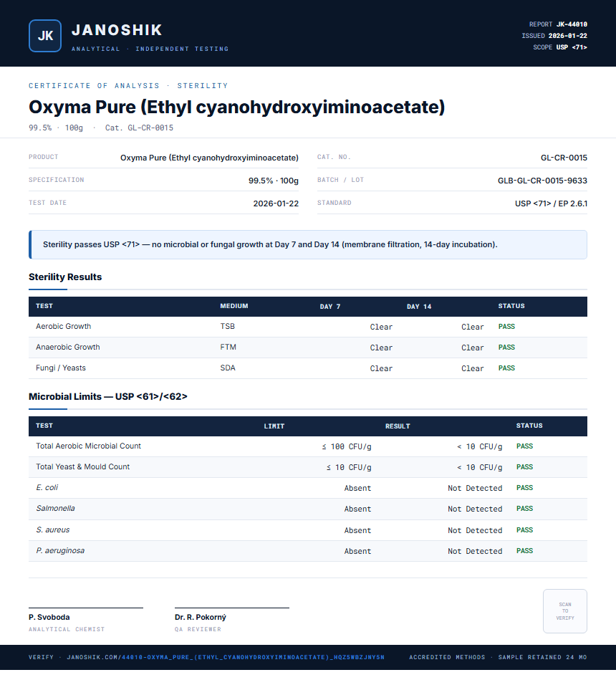Click the Sample Retained 24 MO footer text
This screenshot has height=690, width=616.
[x=542, y=657]
